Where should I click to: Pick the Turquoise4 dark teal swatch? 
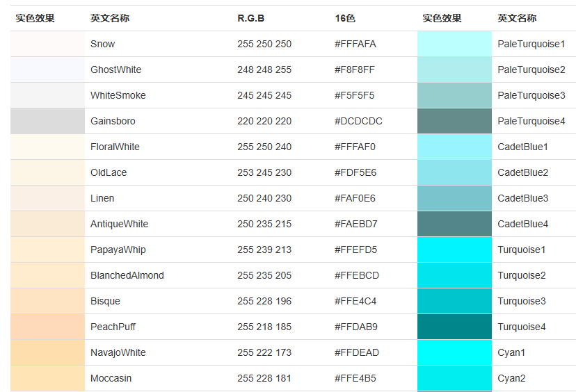click(x=454, y=327)
